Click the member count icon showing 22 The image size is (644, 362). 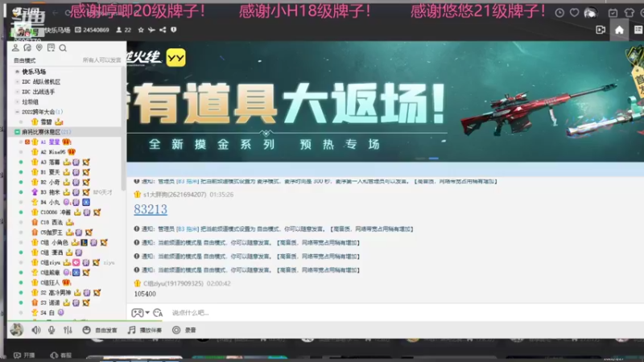tap(119, 30)
